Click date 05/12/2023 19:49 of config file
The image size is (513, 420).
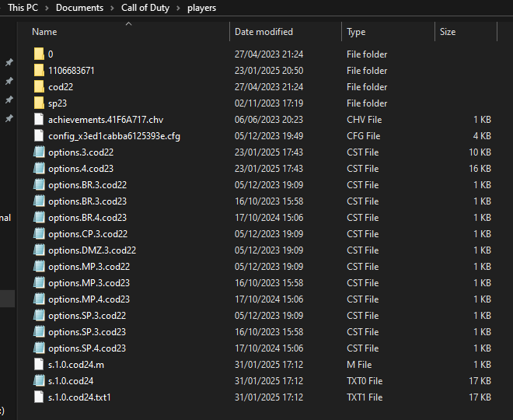(x=269, y=136)
